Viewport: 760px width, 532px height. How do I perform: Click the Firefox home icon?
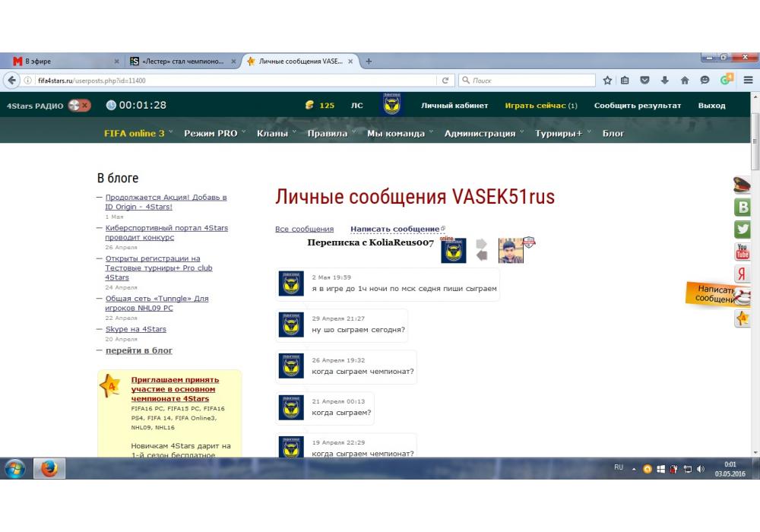click(685, 81)
